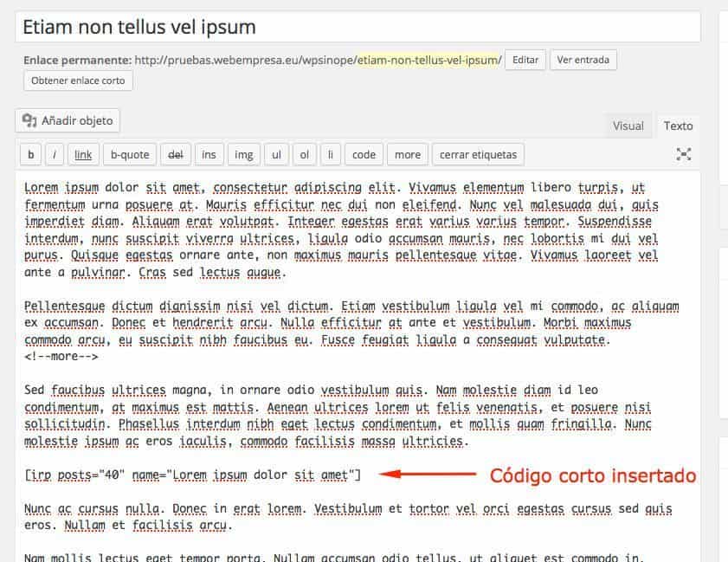728x562 pixels.
Task: Click the highlighted permalink slug
Action: (429, 60)
